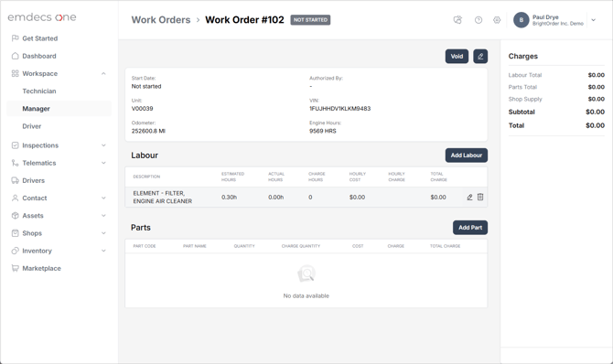Click the Parts Total charge row
The image size is (613, 364).
coord(556,87)
